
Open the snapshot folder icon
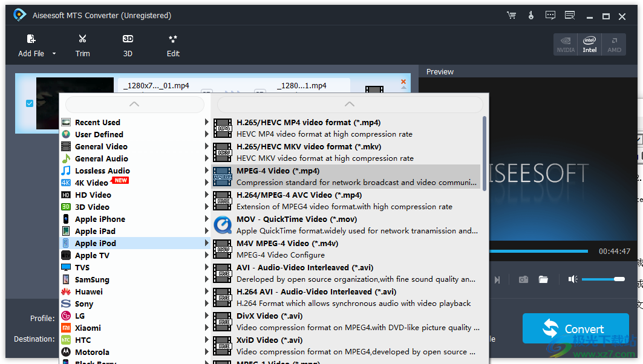(543, 279)
